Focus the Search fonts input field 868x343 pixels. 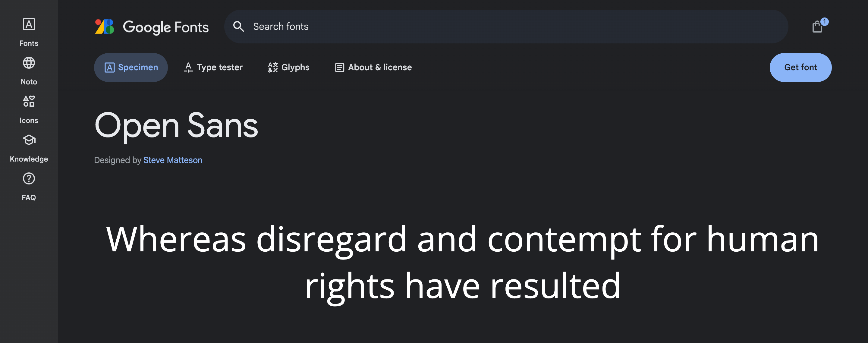point(505,27)
